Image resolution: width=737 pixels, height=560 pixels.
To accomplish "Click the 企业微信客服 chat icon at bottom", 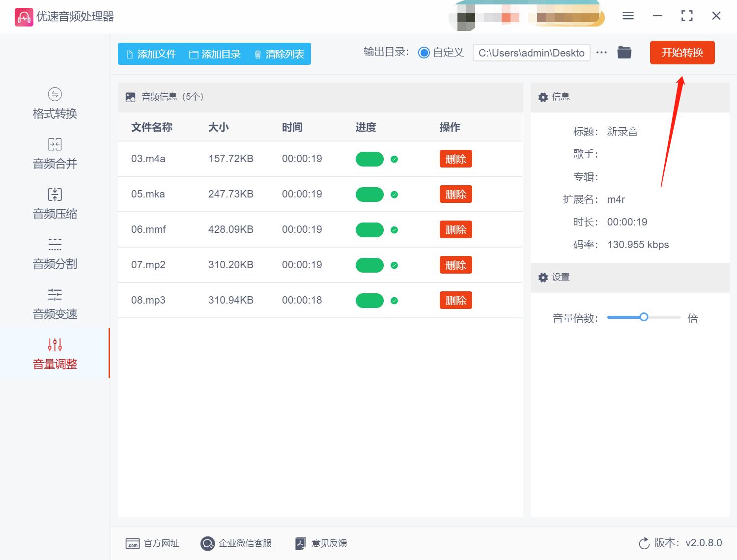I will [x=208, y=543].
